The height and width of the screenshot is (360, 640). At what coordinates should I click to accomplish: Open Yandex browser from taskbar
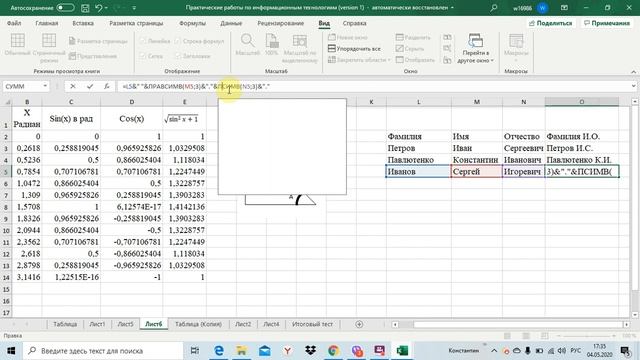tap(287, 351)
